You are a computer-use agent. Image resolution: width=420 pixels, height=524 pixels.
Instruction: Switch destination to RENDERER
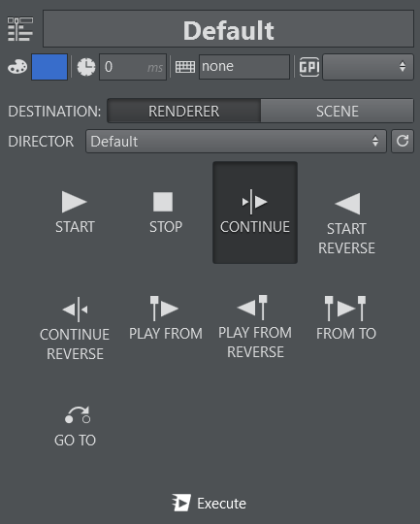(183, 111)
